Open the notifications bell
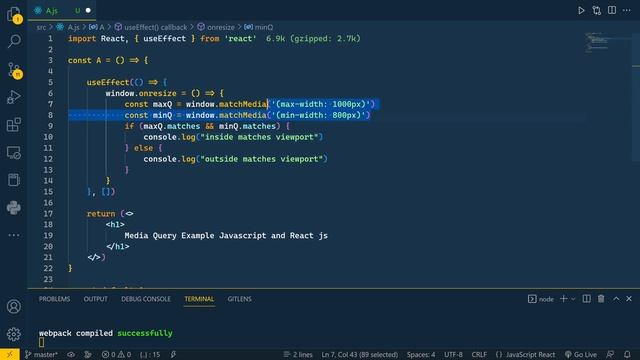This screenshot has height=360, width=640. click(627, 354)
